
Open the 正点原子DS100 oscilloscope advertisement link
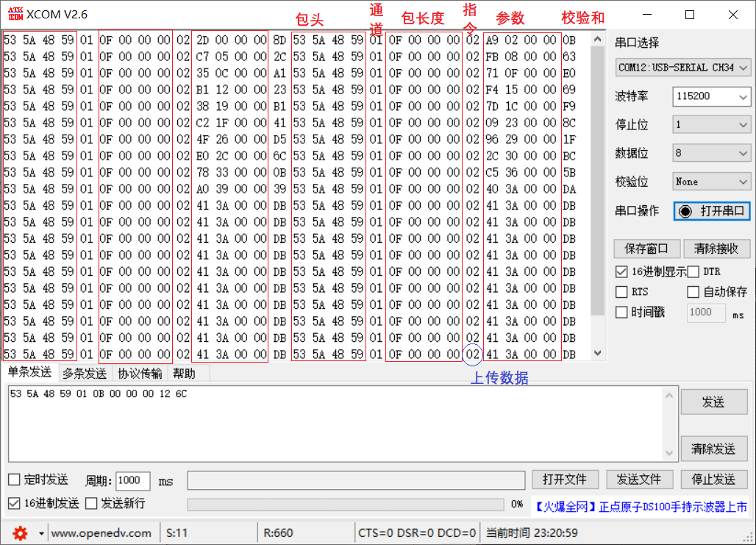(641, 507)
